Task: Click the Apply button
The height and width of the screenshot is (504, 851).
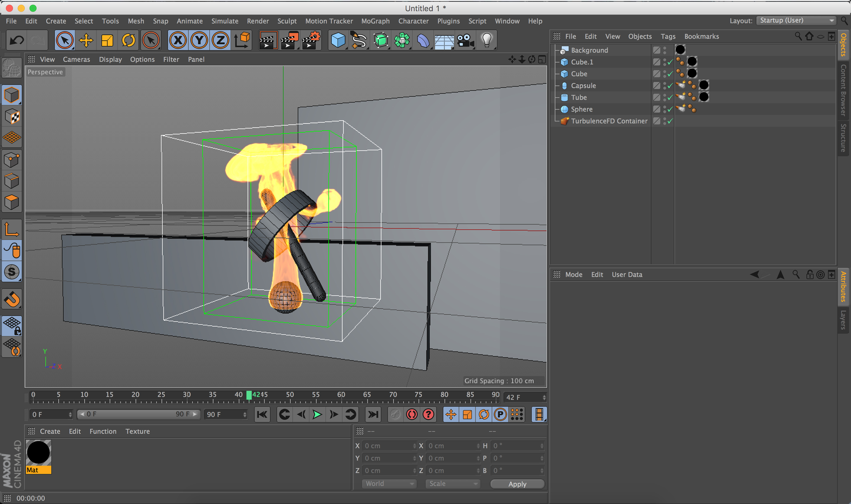Action: pos(517,484)
